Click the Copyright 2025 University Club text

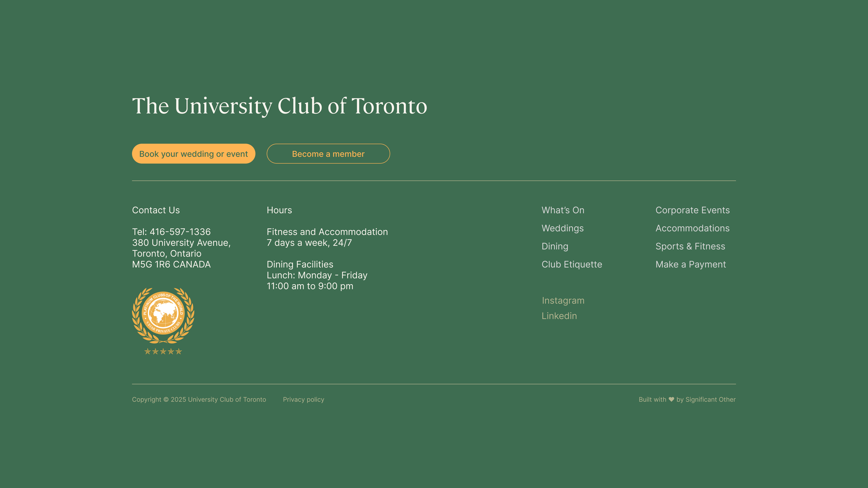tap(199, 399)
